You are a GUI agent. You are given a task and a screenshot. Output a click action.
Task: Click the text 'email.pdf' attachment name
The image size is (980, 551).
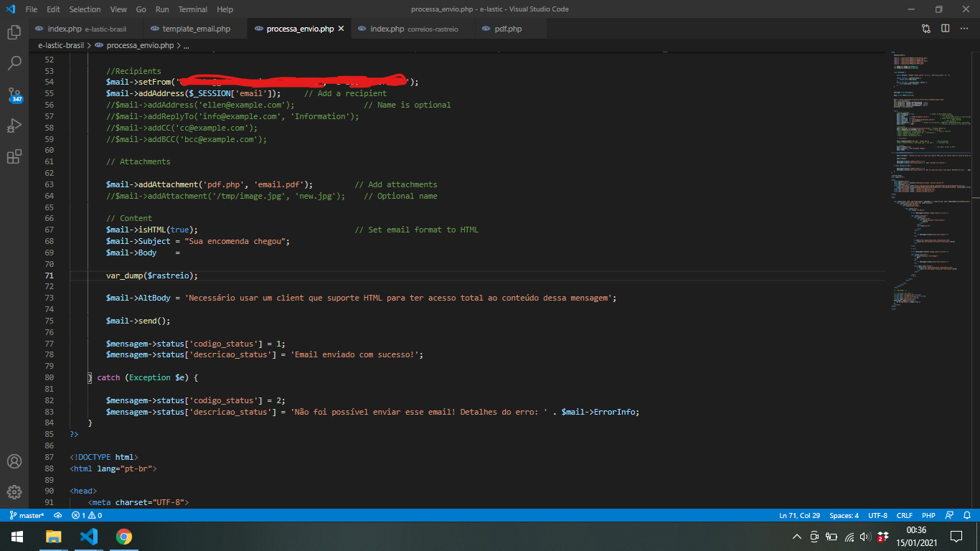[281, 184]
